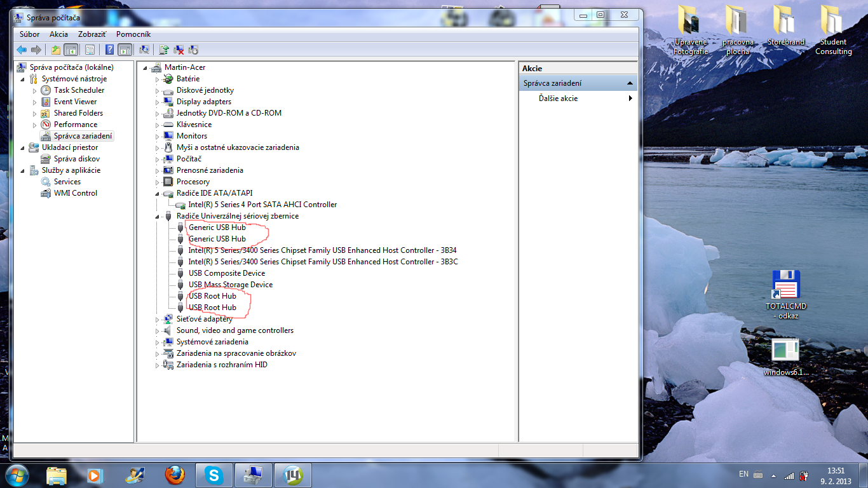Image resolution: width=868 pixels, height=488 pixels.
Task: Click the Monitors category icon
Action: 168,136
